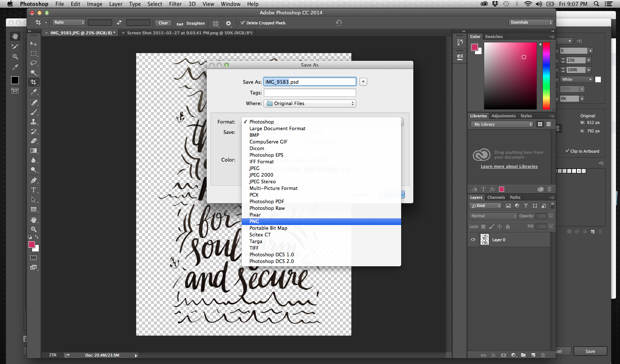The height and width of the screenshot is (364, 620).
Task: Select the Zoom tool in toolbox
Action: [x=34, y=229]
